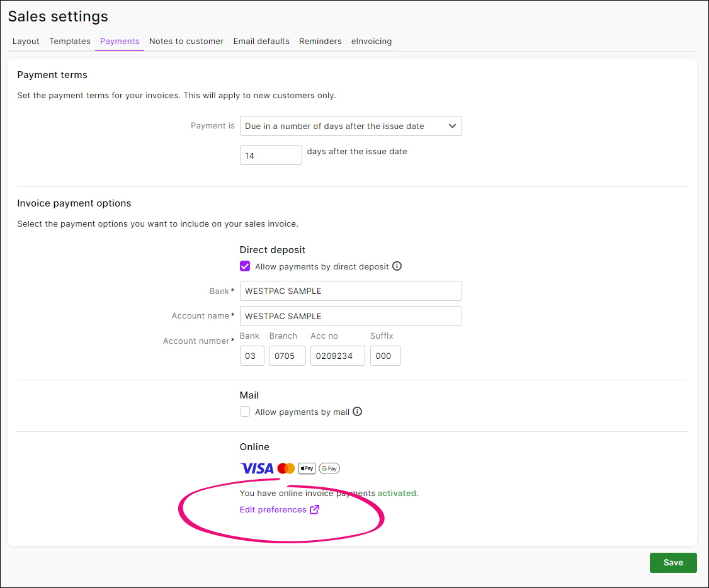
Task: Open the Reminders tab
Action: (320, 41)
